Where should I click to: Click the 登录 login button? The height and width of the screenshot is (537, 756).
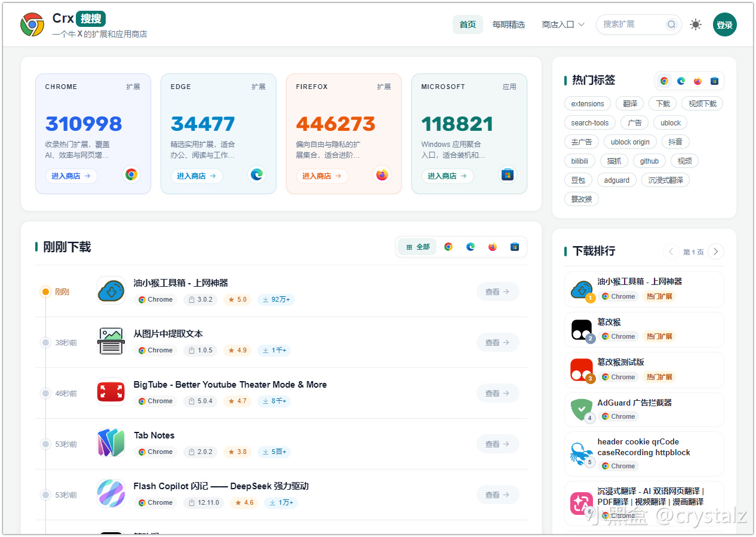[x=725, y=25]
